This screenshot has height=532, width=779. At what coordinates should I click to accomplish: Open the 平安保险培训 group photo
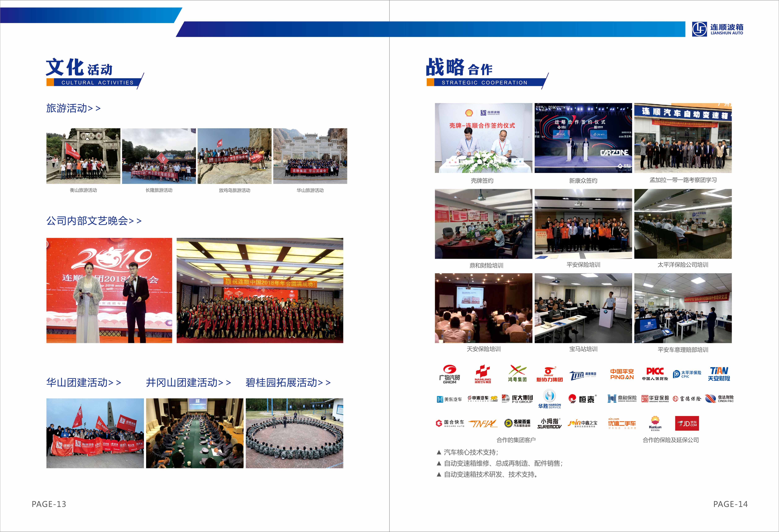(583, 224)
